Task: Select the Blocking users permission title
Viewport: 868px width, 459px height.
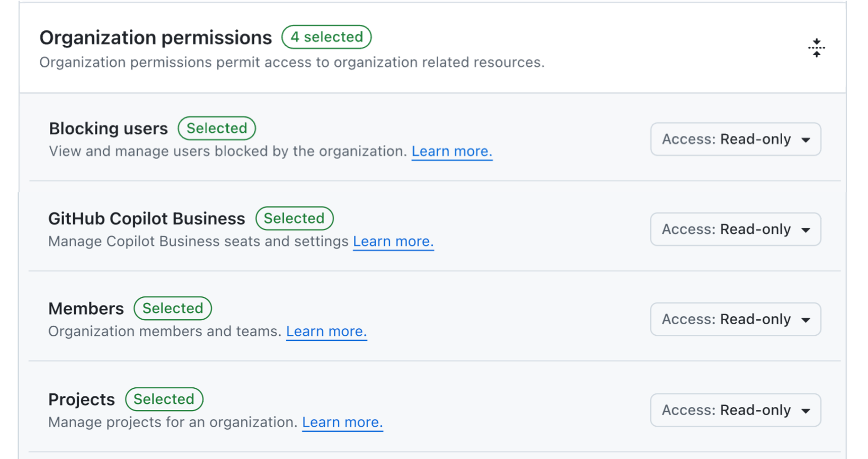Action: 108,129
